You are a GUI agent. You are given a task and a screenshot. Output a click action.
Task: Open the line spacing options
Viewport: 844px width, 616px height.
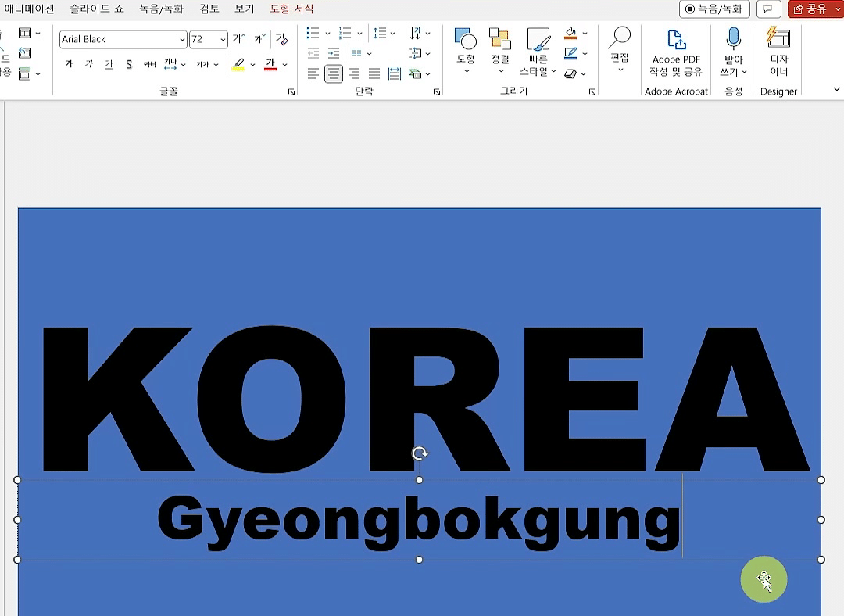384,34
